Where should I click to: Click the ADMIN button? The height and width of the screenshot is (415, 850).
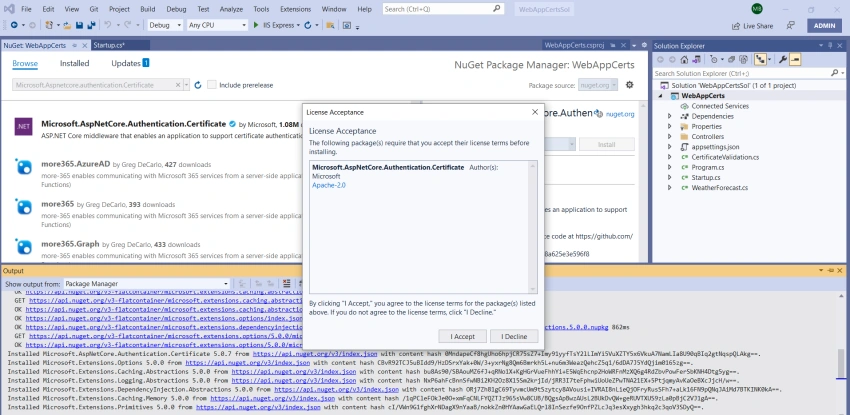point(824,25)
